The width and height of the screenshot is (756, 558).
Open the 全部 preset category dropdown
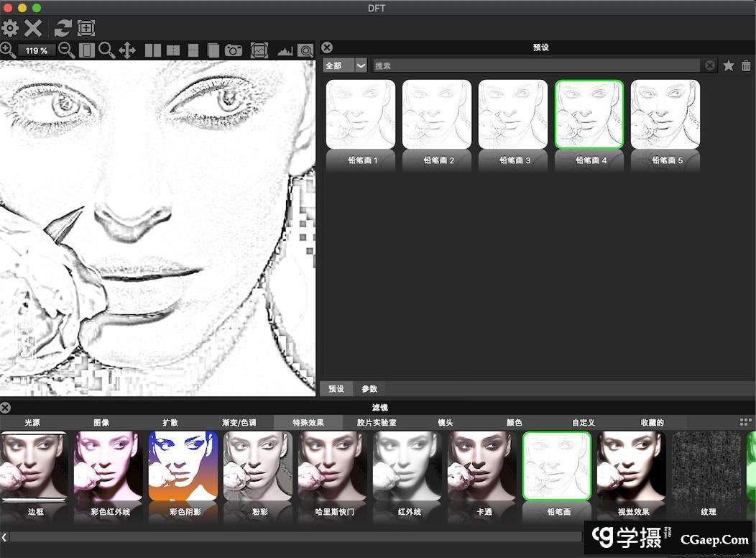coord(345,65)
